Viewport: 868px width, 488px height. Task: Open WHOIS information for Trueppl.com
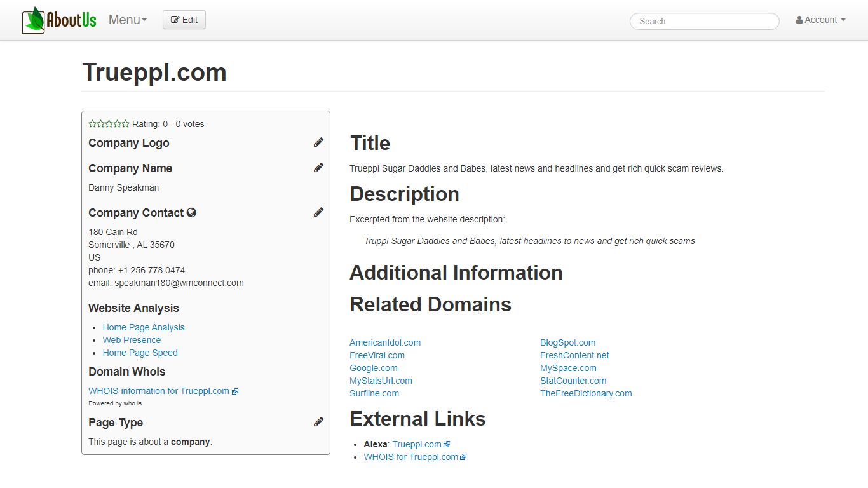159,391
